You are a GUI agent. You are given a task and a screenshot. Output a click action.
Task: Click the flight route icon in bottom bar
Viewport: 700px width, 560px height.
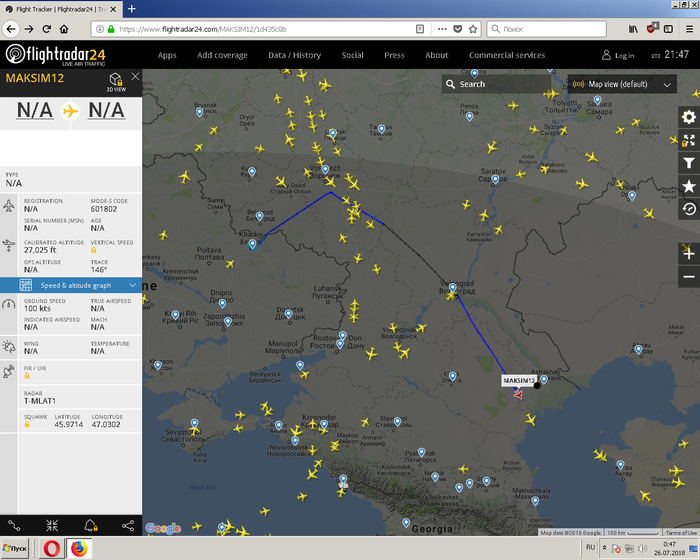coord(14,526)
